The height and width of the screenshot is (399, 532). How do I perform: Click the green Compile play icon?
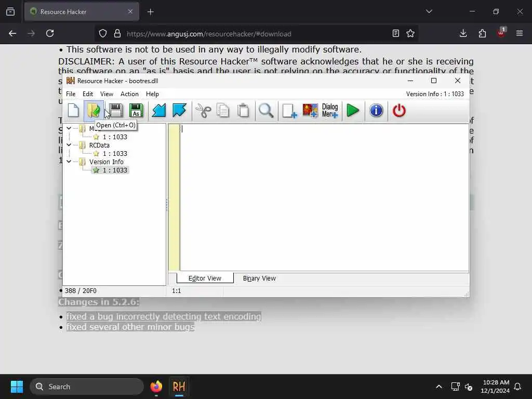pyautogui.click(x=353, y=111)
